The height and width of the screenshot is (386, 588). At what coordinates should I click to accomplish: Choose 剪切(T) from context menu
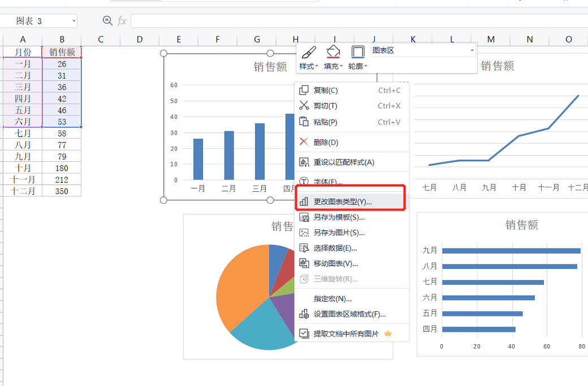(x=352, y=106)
